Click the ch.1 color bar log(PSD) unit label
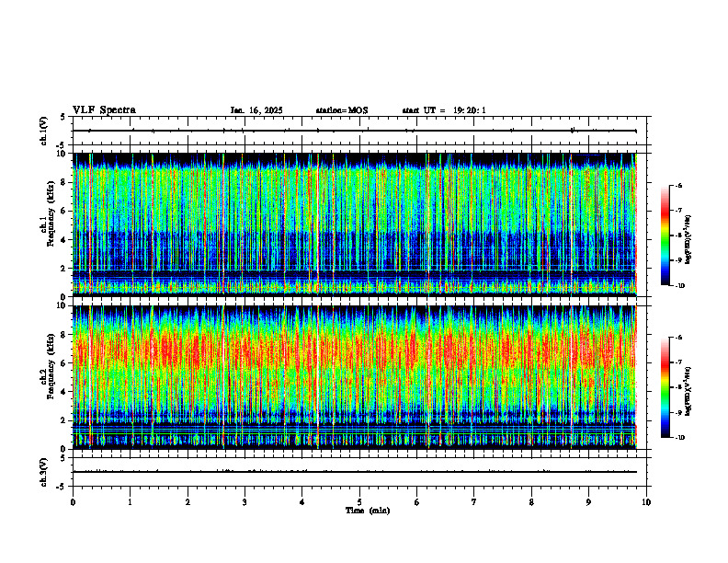 coord(688,240)
